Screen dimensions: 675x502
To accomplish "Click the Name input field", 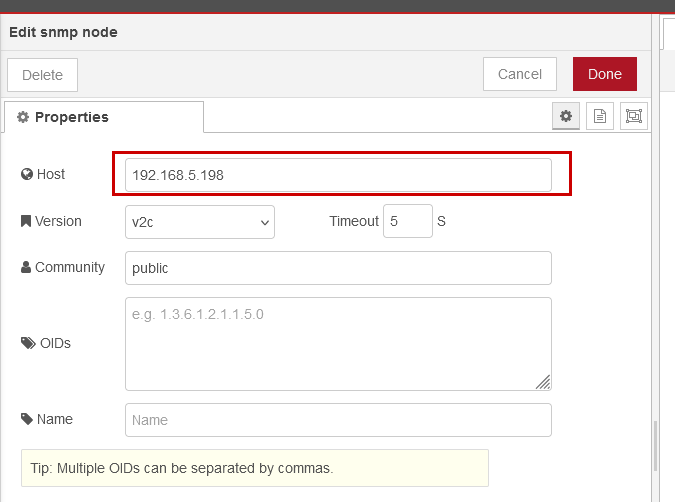I will pos(338,420).
